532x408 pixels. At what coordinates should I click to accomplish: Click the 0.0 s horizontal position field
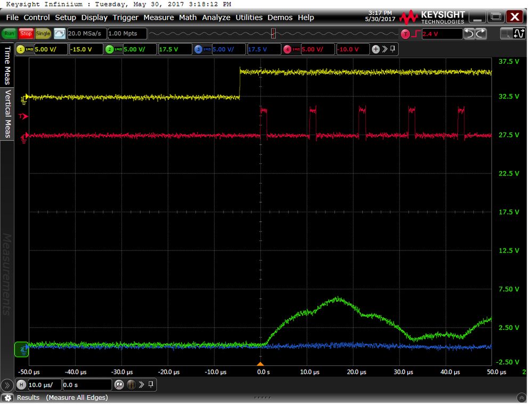(87, 385)
